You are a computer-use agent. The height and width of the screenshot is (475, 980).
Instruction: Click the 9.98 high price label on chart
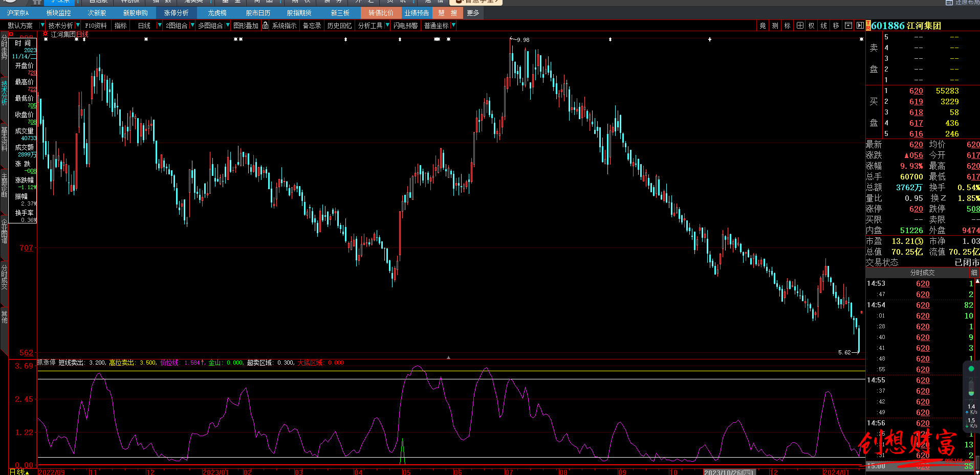point(523,40)
